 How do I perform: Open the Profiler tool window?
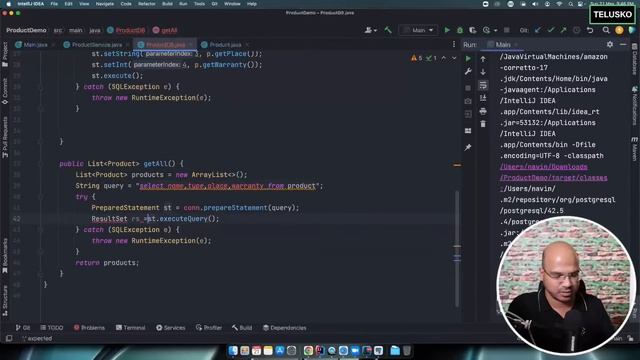click(x=209, y=328)
